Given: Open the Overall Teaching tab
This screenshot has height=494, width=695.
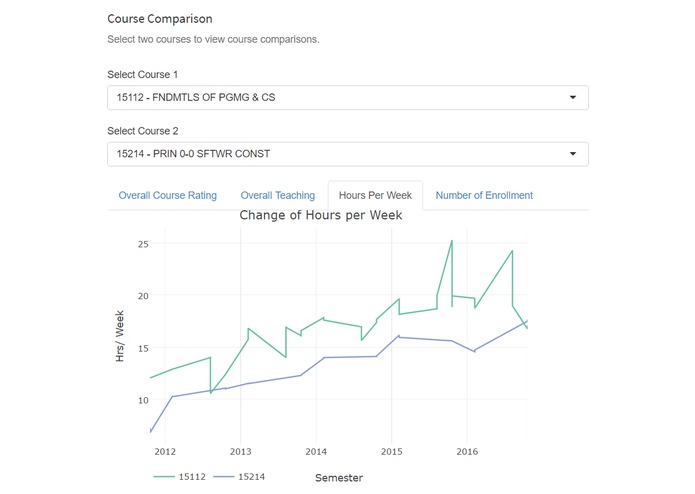Looking at the screenshot, I should (x=278, y=196).
